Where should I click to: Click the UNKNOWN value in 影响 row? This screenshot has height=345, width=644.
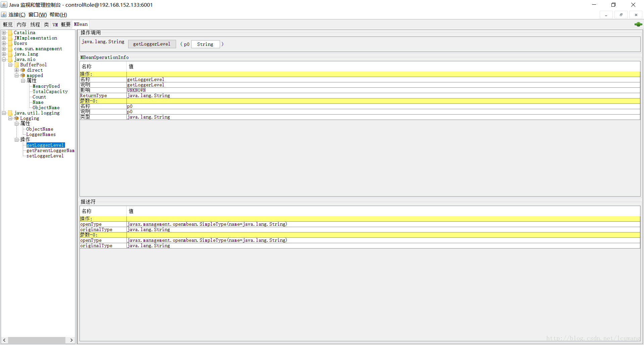coord(137,90)
